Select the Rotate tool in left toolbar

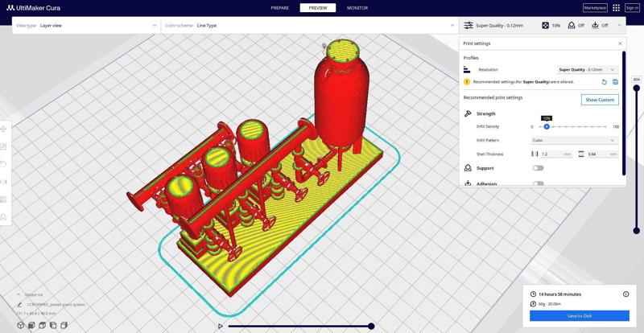point(4,164)
